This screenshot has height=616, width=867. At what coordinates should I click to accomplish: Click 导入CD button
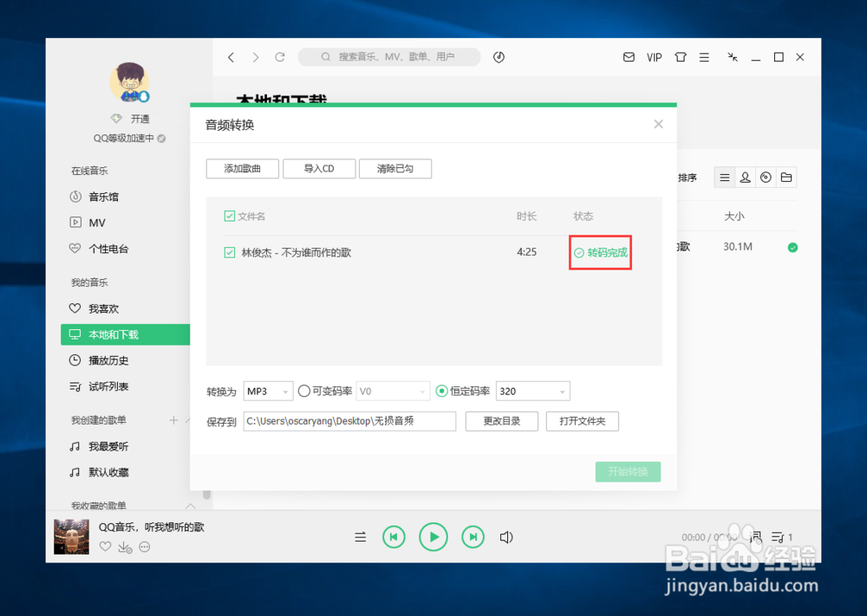[319, 168]
